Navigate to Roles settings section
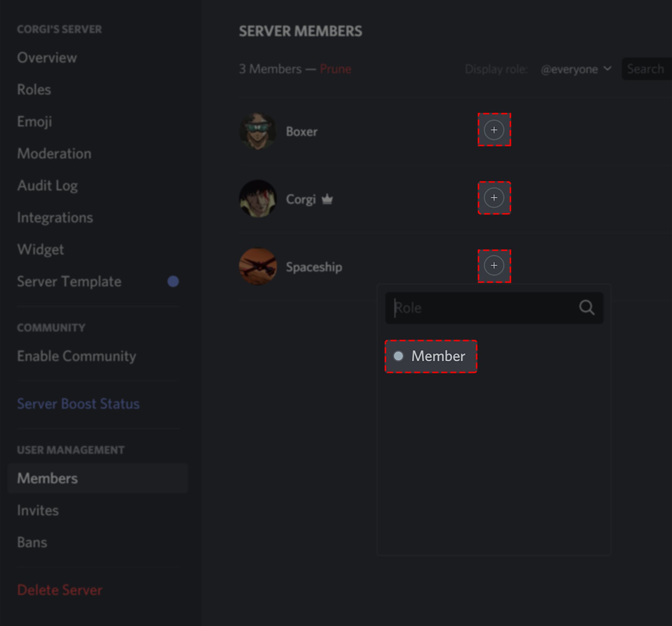The image size is (672, 626). point(33,89)
